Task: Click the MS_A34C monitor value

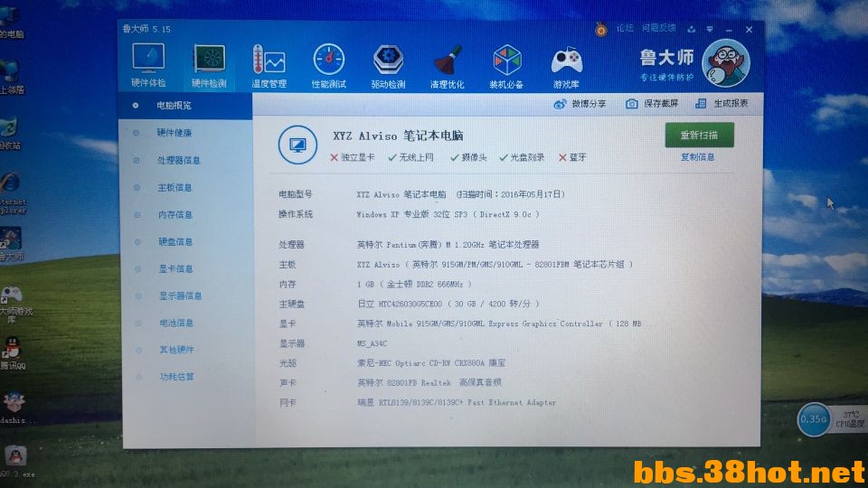Action: pos(372,343)
